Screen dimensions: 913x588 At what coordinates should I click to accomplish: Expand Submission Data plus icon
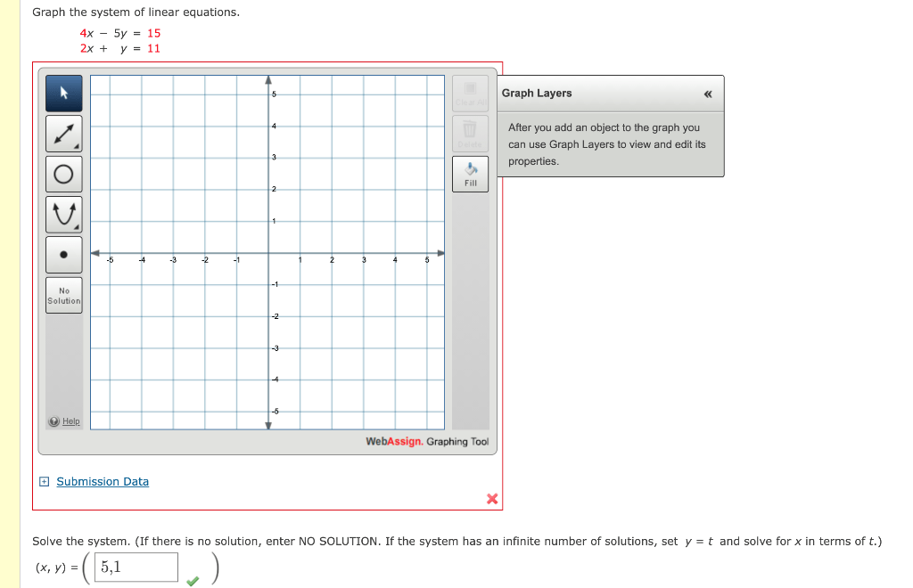[x=45, y=482]
